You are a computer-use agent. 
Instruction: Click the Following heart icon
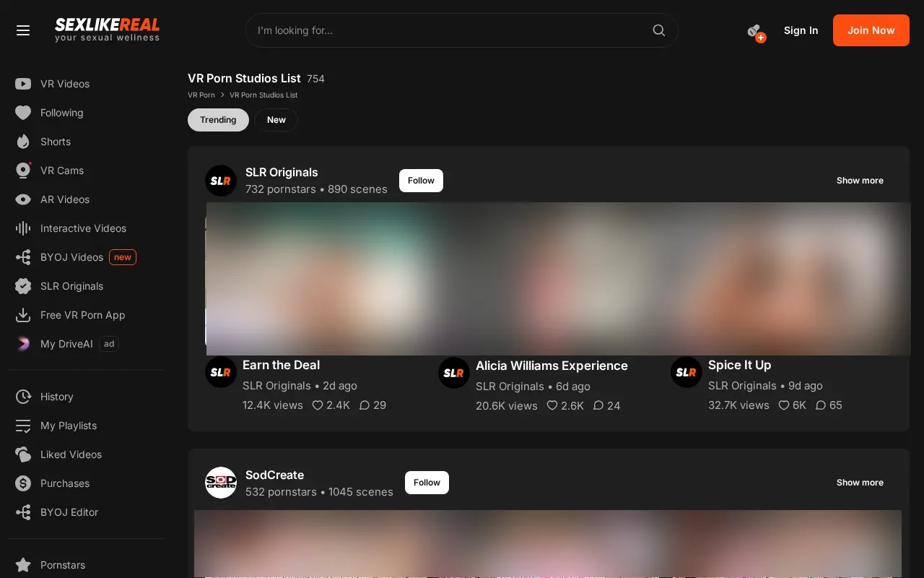[x=23, y=113]
